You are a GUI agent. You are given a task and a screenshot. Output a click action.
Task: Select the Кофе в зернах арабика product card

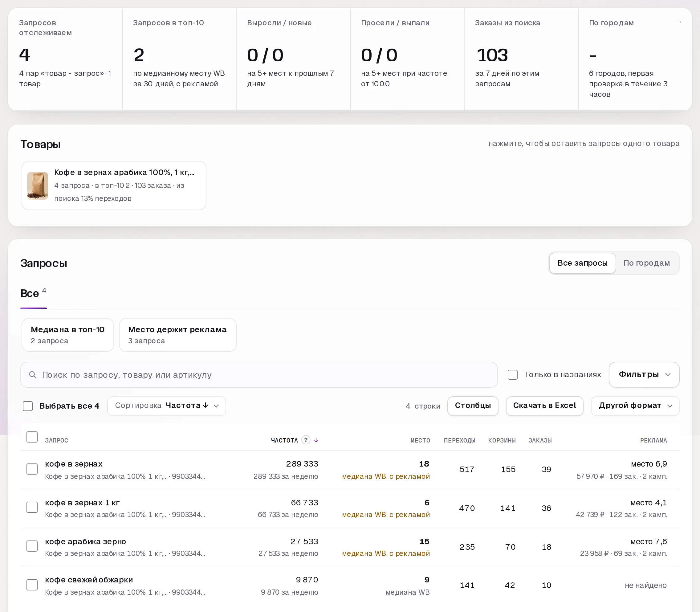114,186
